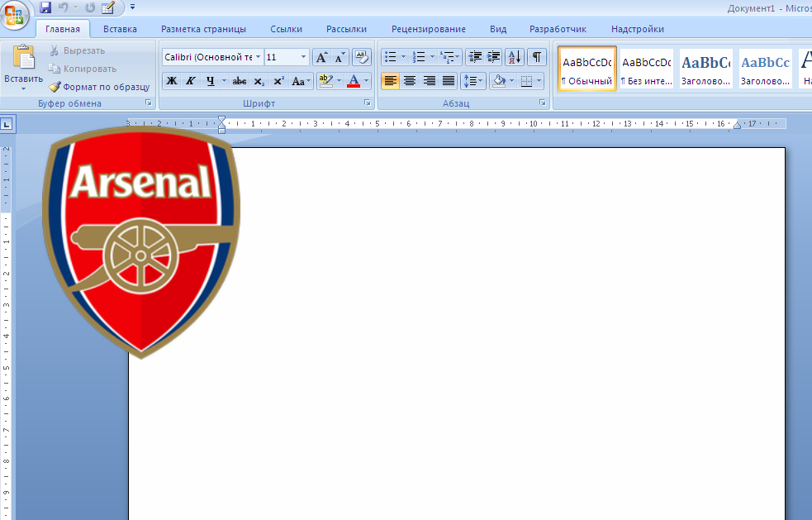Viewport: 812px width, 520px height.
Task: Open the Office button menu
Action: (x=15, y=15)
